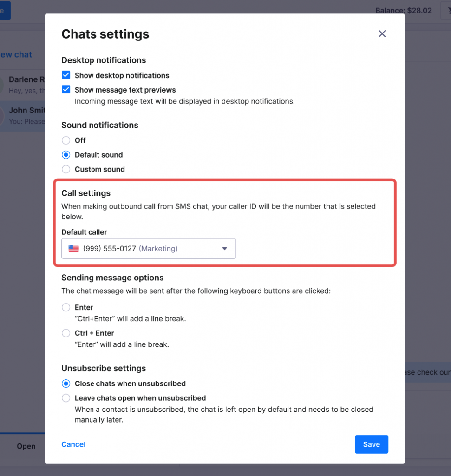This screenshot has height=476, width=451.
Task: Click the US flag icon in Default caller
Action: pos(74,249)
